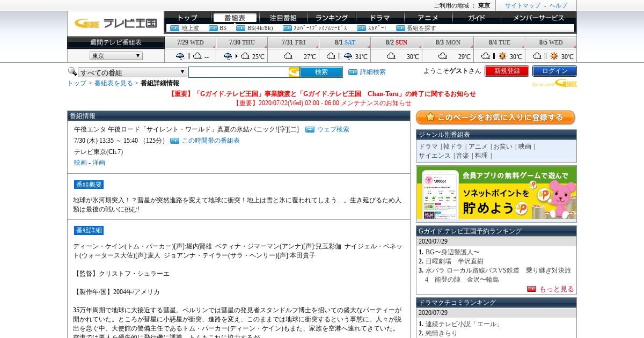Click このページをお気に入りに登録する button
The image size is (644, 338).
(495, 117)
